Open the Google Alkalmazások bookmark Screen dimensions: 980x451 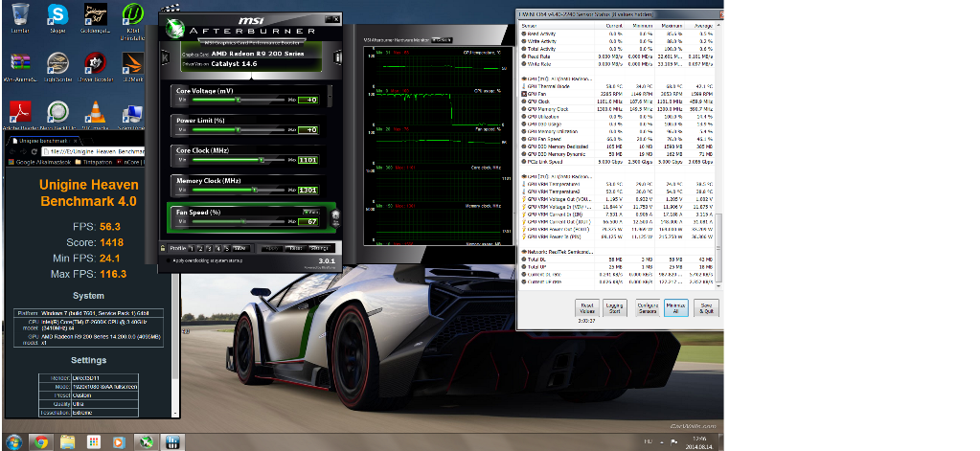pos(40,163)
